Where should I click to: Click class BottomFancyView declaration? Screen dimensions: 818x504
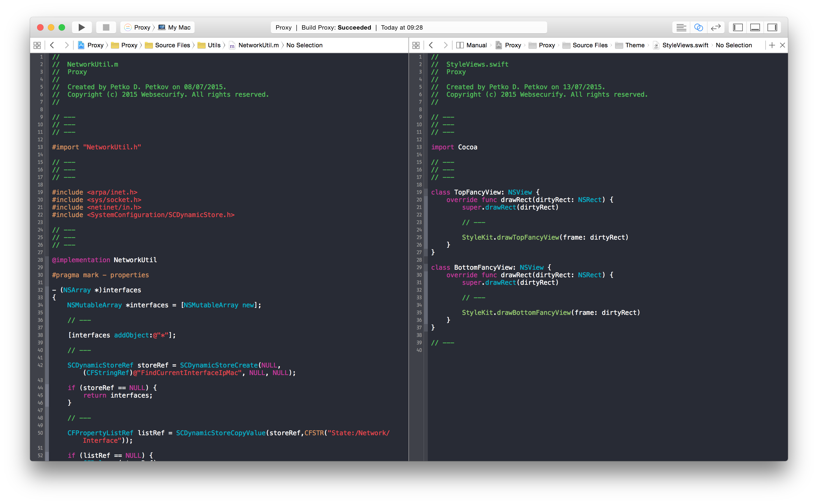[x=491, y=267]
